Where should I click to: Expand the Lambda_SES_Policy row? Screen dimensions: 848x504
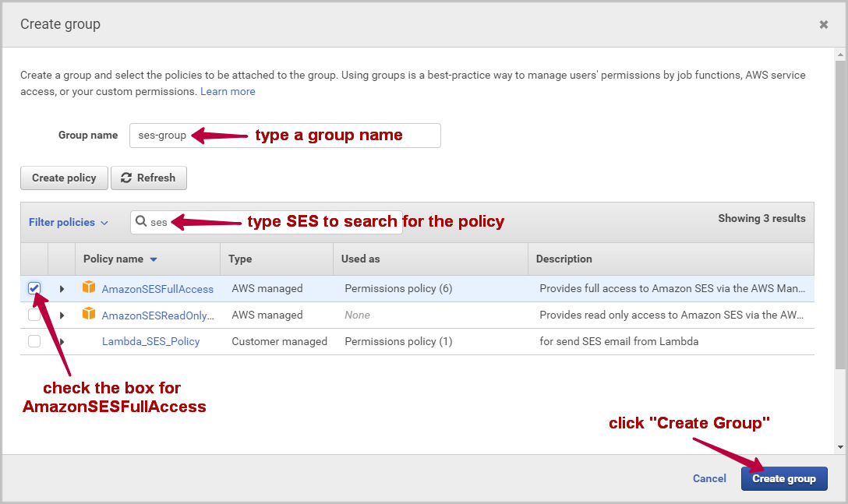(62, 342)
